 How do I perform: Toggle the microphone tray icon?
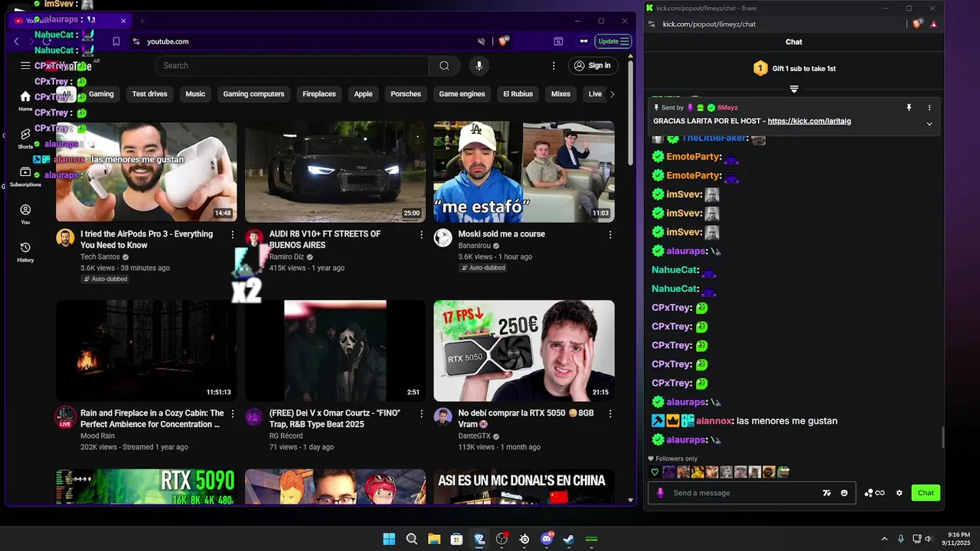point(900,539)
